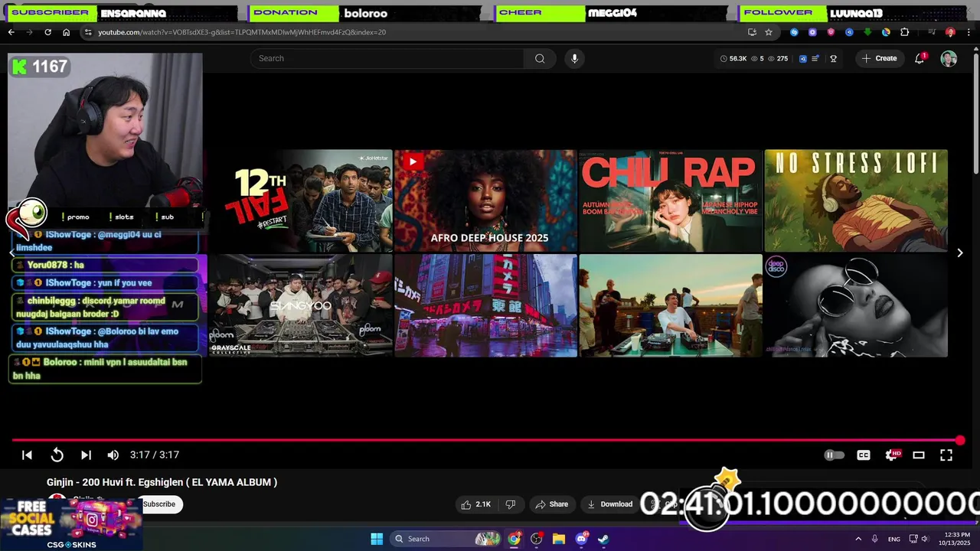Open the Extensions puzzle icon
Image resolution: width=980 pixels, height=551 pixels.
(904, 32)
